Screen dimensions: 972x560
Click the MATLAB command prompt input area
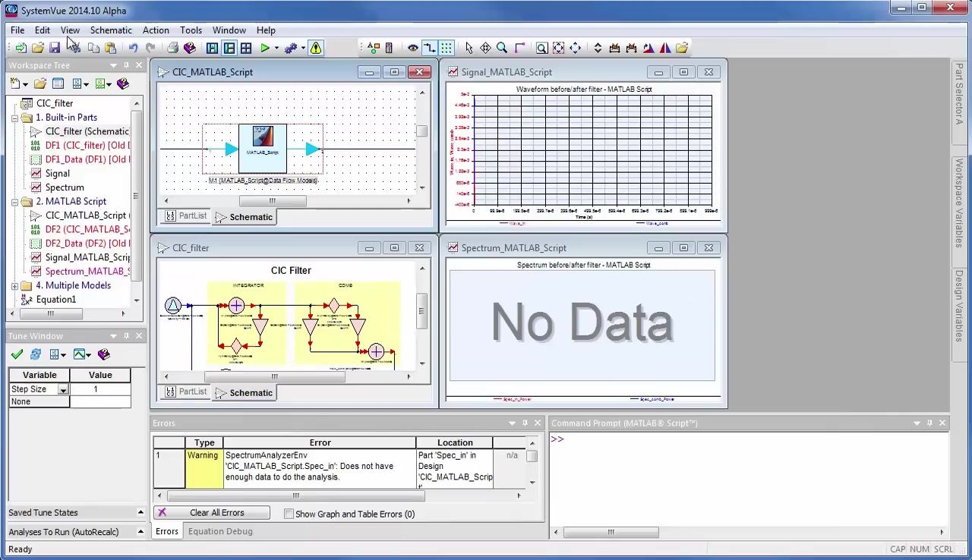[x=749, y=478]
